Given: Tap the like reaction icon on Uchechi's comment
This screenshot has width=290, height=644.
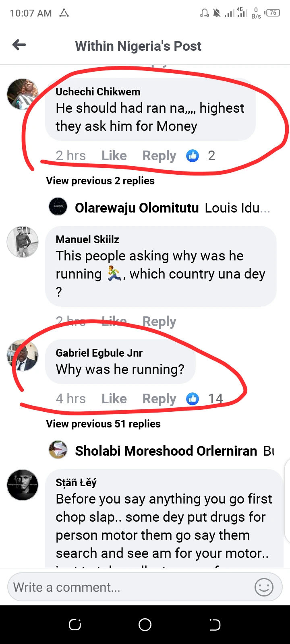Looking at the screenshot, I should (x=193, y=156).
